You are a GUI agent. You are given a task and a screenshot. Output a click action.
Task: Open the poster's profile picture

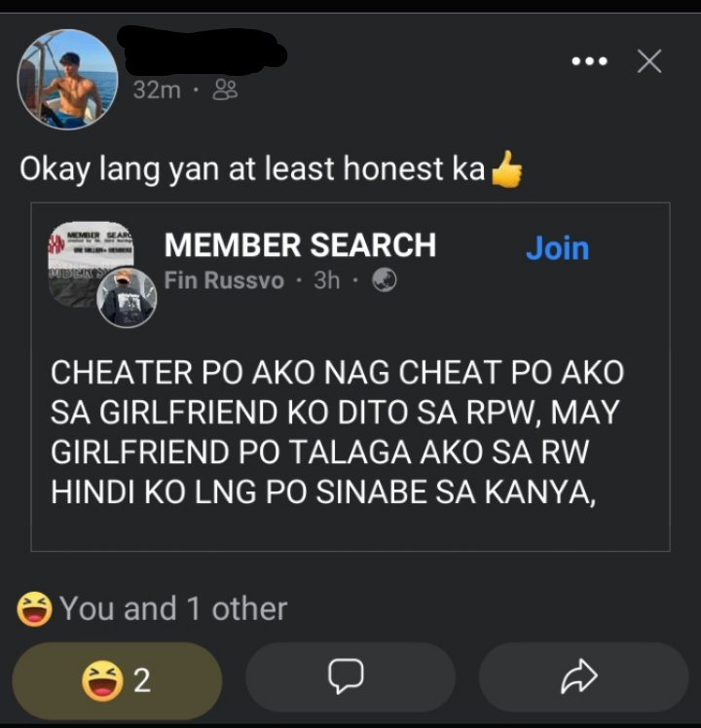coord(67,80)
